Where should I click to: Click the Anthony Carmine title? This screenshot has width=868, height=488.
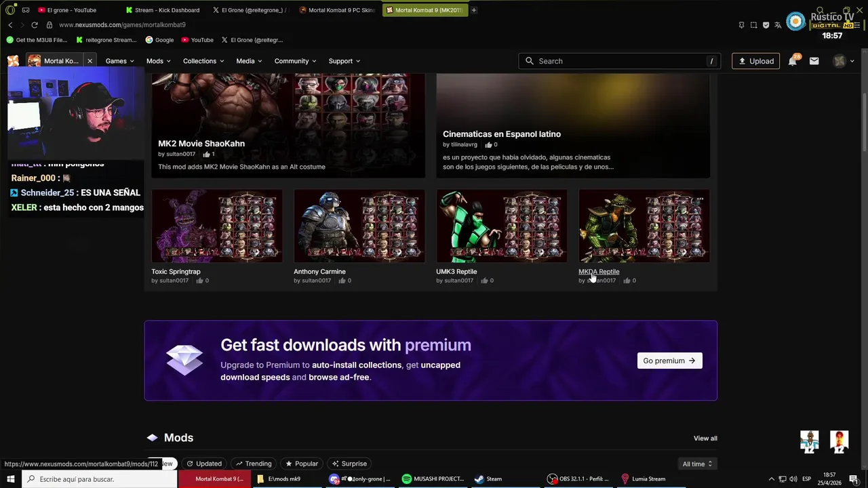click(319, 272)
